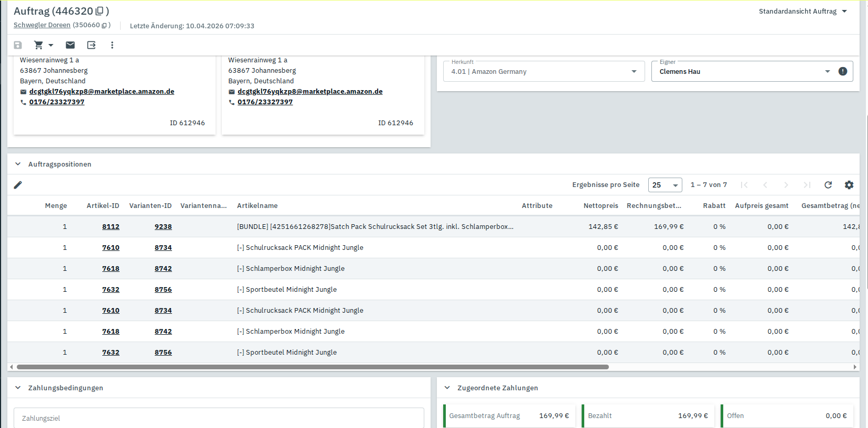Open Artikel-ID 8112 link
Viewport: 868px width, 428px height.
point(111,227)
